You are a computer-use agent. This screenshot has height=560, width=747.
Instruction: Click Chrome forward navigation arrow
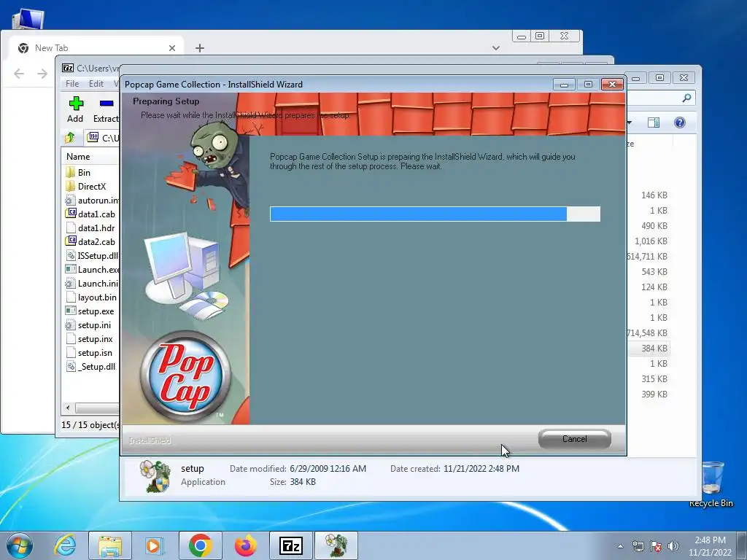42,74
